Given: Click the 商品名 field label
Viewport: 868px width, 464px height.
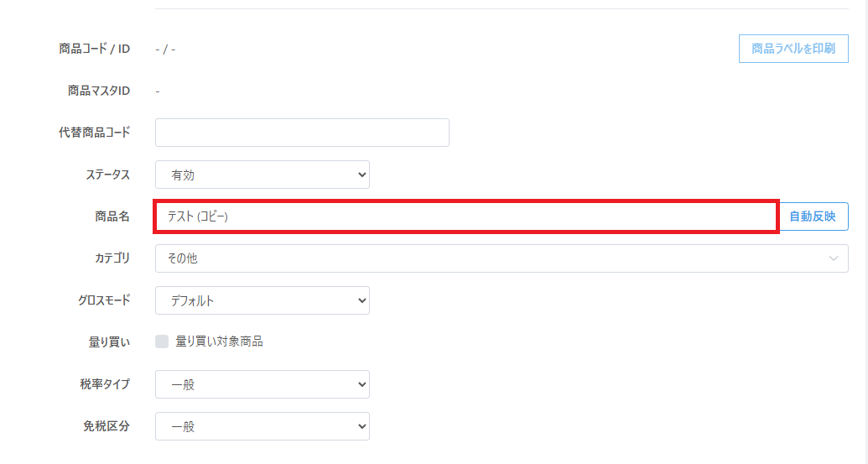Looking at the screenshot, I should pyautogui.click(x=112, y=216).
